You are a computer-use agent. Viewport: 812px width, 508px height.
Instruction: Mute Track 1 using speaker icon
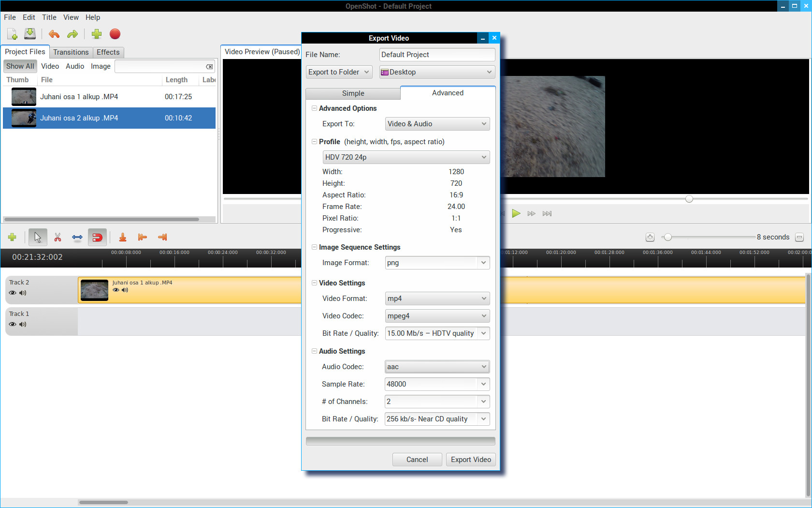coord(23,324)
